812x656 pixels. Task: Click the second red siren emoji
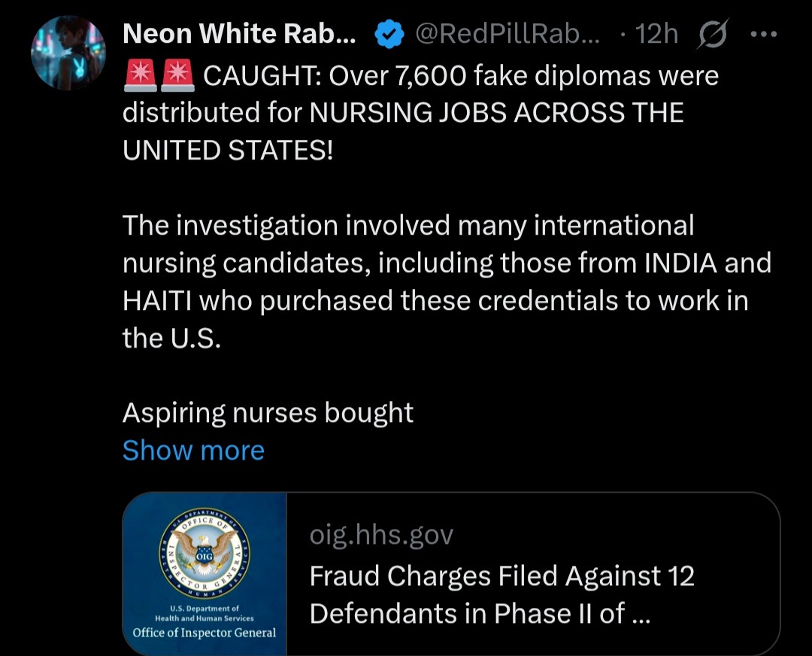(x=177, y=76)
